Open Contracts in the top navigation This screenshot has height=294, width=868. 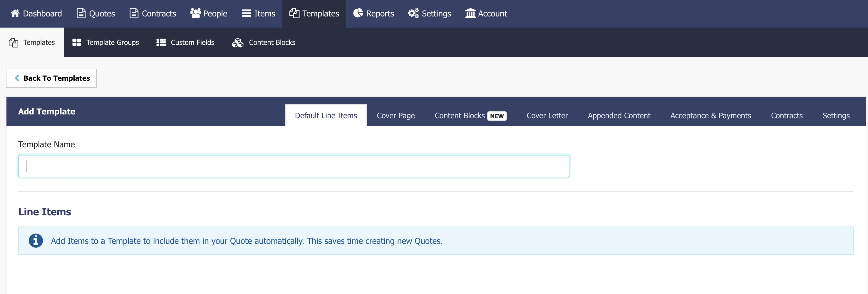(153, 13)
